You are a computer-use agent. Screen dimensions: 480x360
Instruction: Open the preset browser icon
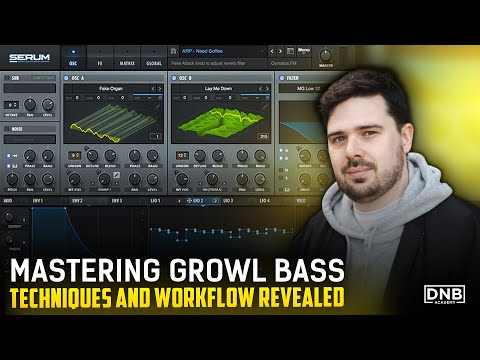coord(290,51)
